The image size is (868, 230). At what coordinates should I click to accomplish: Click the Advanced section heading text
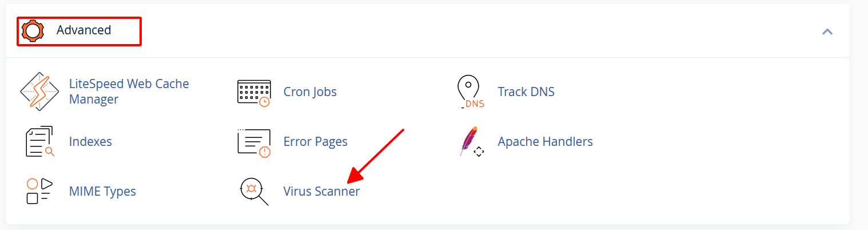[83, 30]
